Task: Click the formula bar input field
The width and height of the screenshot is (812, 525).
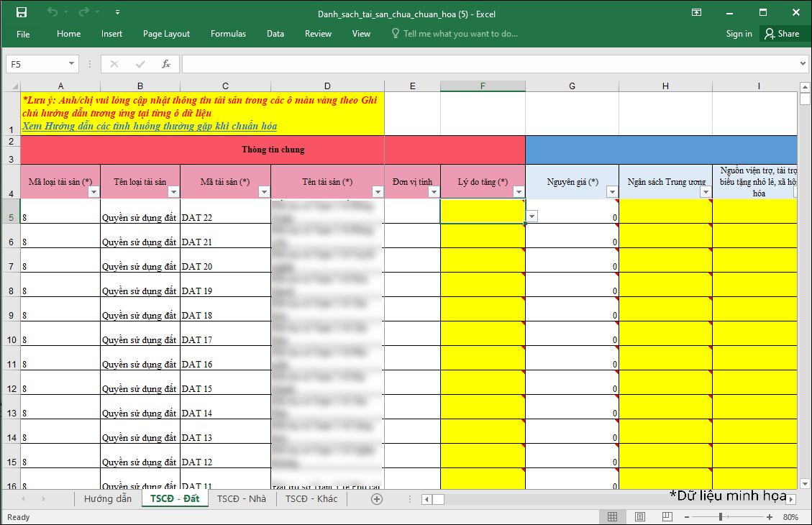Action: 489,64
